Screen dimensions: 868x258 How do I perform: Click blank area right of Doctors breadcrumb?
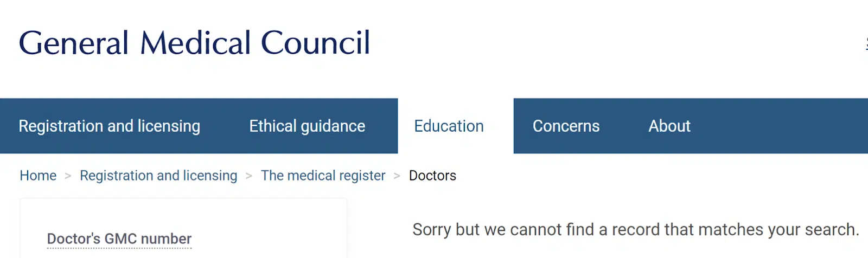[651, 176]
